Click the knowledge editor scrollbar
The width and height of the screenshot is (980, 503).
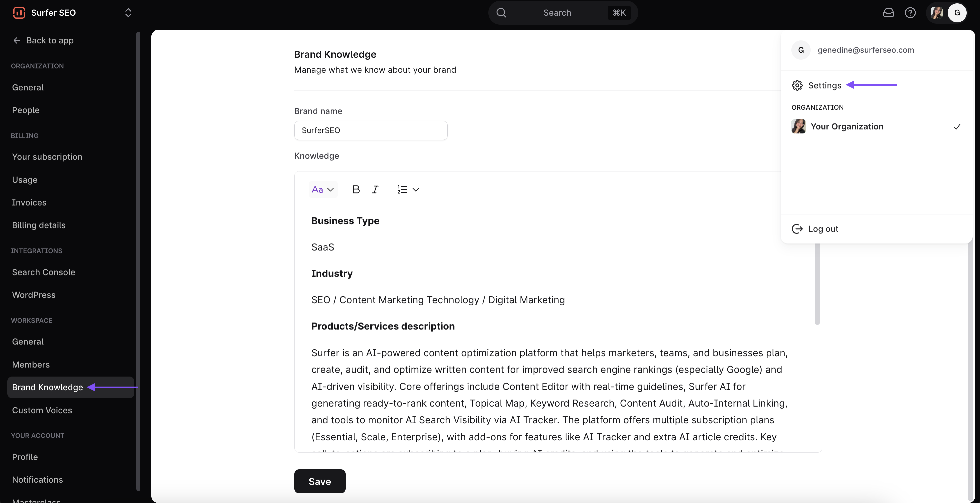point(817,284)
